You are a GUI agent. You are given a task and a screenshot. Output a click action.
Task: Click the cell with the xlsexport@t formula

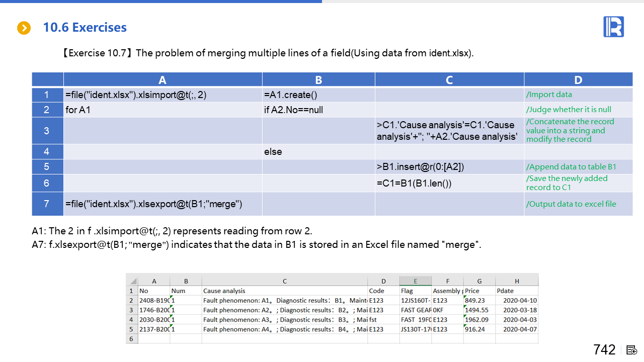click(x=163, y=204)
